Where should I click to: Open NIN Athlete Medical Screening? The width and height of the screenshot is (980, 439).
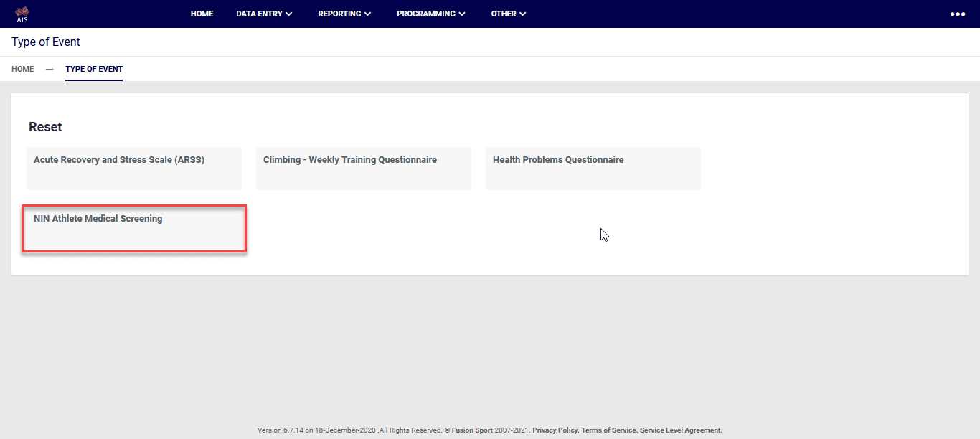pyautogui.click(x=133, y=228)
